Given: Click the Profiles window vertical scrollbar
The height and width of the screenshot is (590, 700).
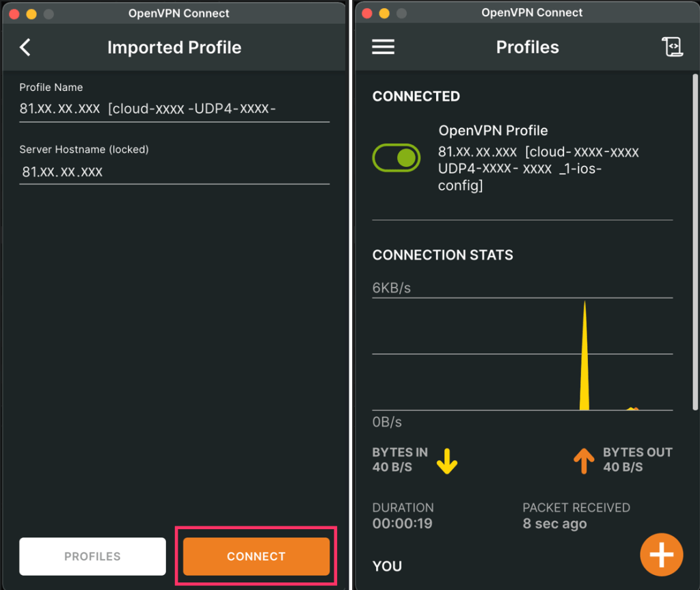Looking at the screenshot, I should click(x=695, y=241).
